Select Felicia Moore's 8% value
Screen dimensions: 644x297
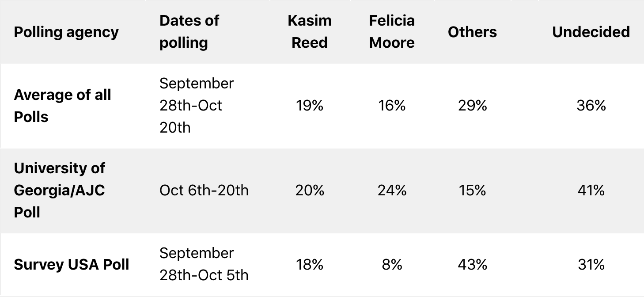click(x=392, y=265)
